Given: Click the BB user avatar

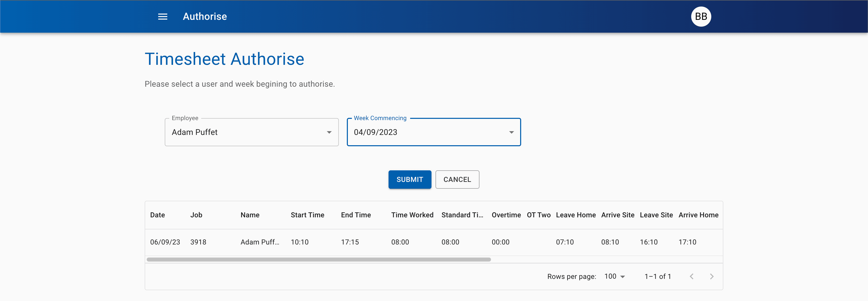Looking at the screenshot, I should point(700,17).
